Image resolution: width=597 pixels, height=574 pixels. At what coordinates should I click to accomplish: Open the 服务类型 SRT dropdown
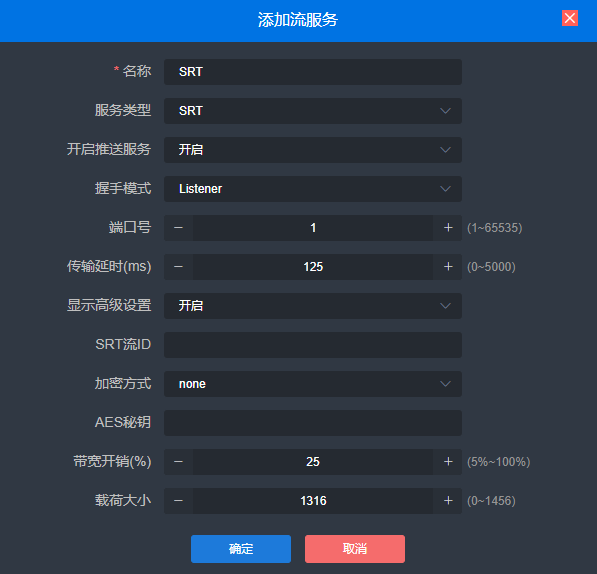pos(313,111)
